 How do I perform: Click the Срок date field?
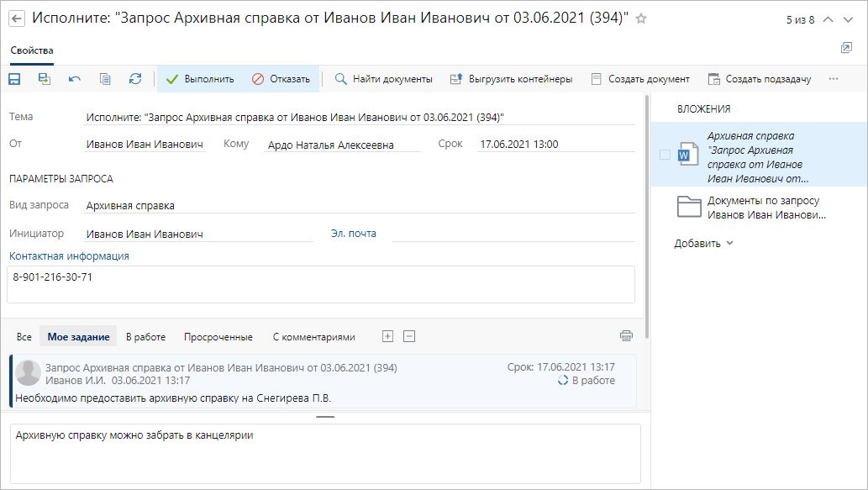pyautogui.click(x=555, y=145)
